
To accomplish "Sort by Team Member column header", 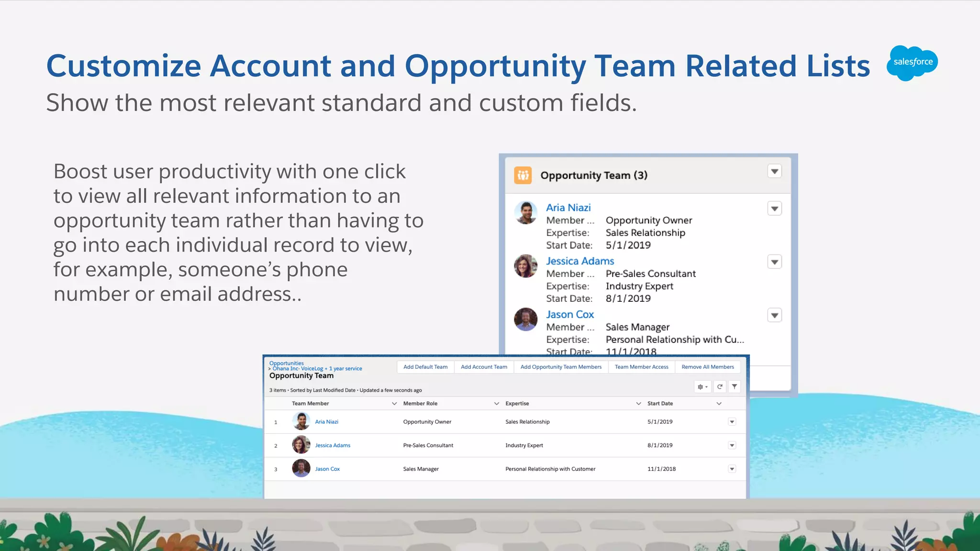I will click(x=310, y=404).
